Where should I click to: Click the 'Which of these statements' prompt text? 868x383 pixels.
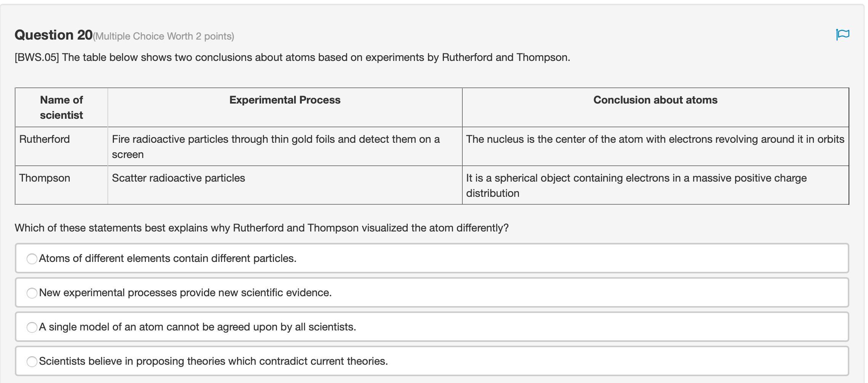(x=261, y=228)
